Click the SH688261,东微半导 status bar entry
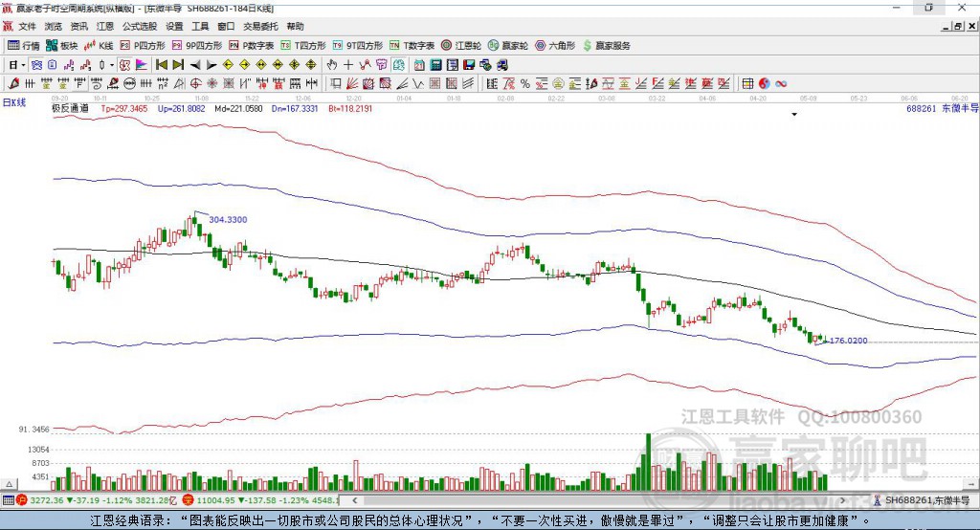 pos(926,500)
